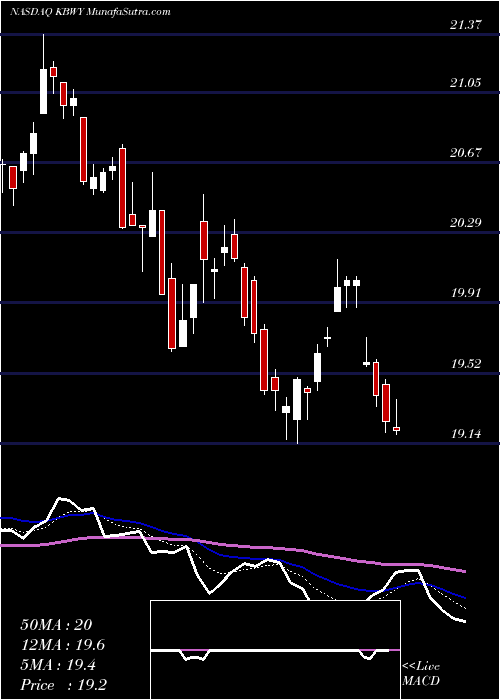Click the Price : 19.2 readout
500x700 pixels.
63,685
